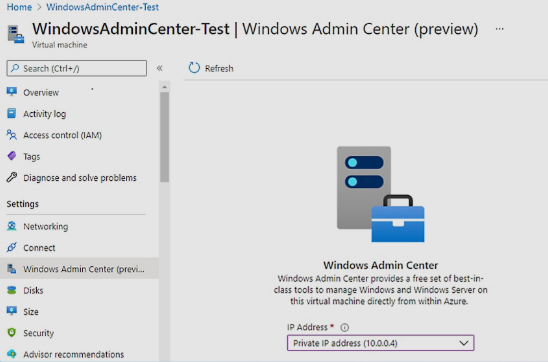548x362 pixels.
Task: Click the purple Tags icon
Action: click(x=12, y=156)
